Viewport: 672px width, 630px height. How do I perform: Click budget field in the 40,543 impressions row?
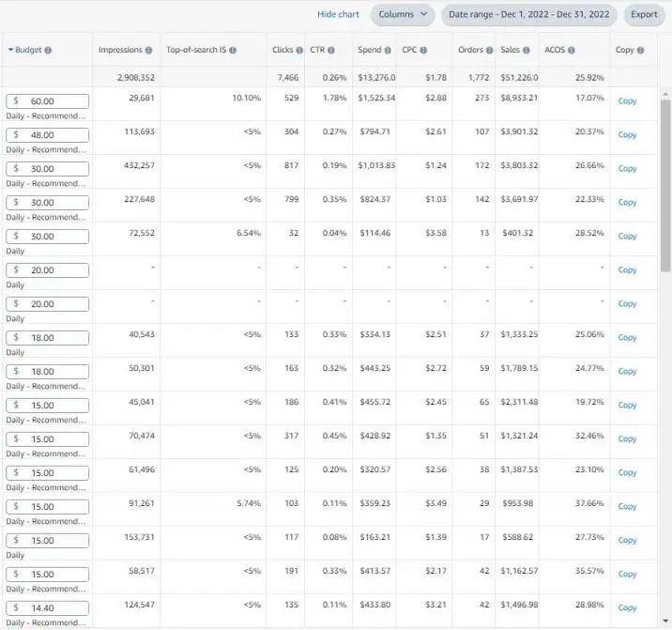coord(48,338)
